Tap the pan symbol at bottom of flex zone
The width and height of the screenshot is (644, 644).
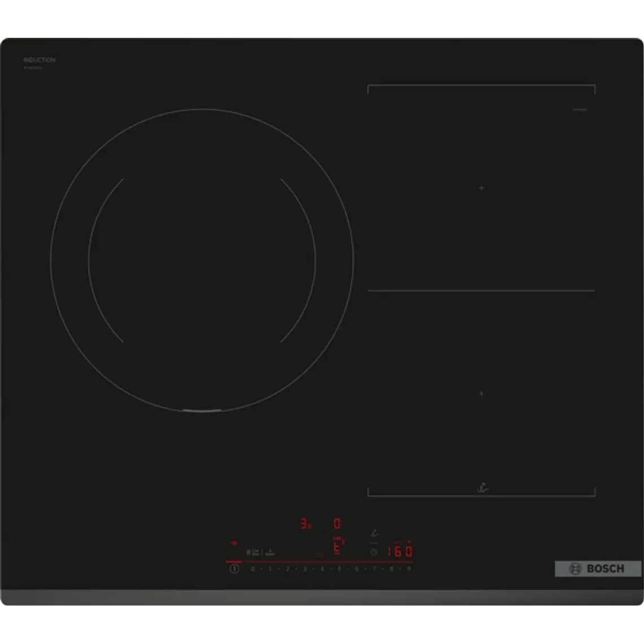[x=482, y=488]
